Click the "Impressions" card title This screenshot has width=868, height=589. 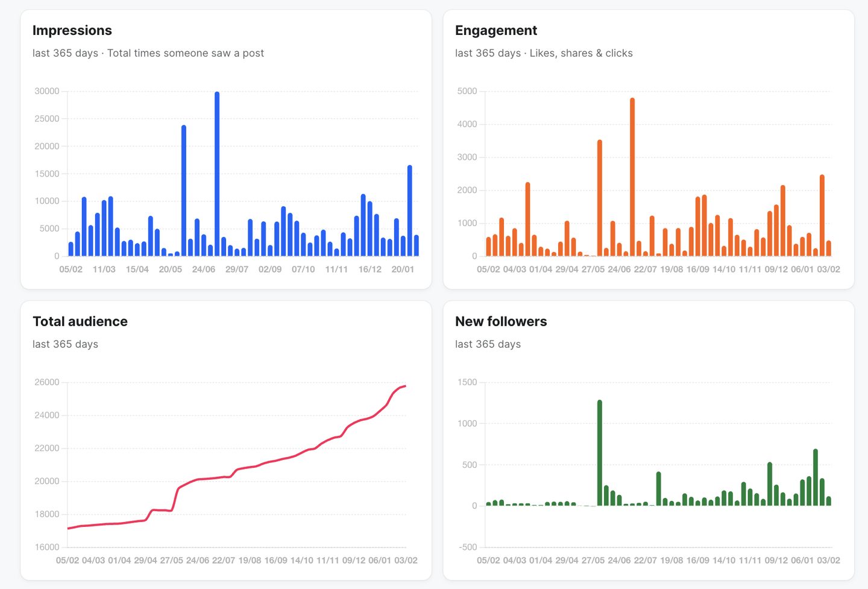click(x=72, y=30)
